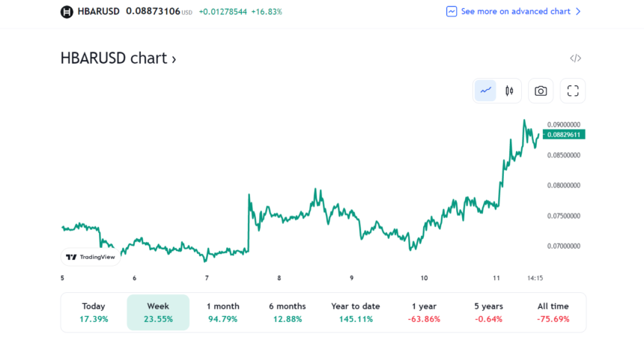Take a chart snapshot with camera icon
This screenshot has width=644, height=358.
pyautogui.click(x=541, y=91)
